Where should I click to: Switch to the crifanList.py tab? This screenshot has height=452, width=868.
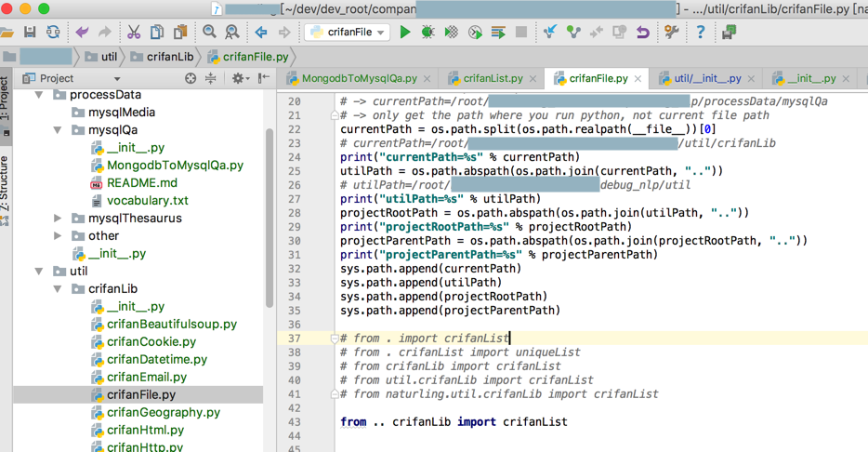point(492,79)
